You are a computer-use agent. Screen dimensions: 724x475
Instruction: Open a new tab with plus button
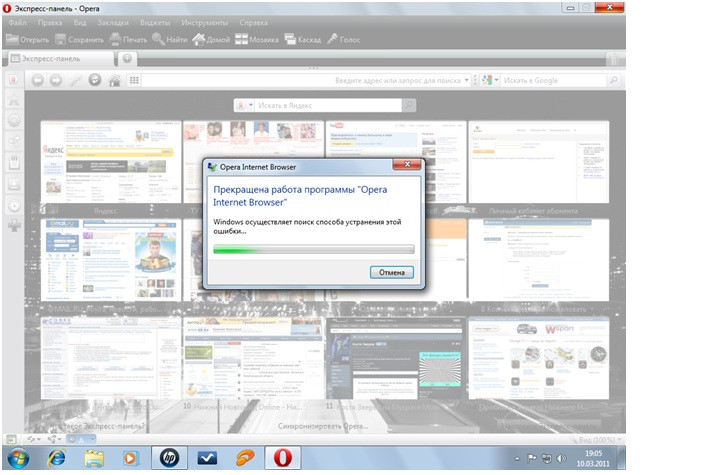coord(127,59)
